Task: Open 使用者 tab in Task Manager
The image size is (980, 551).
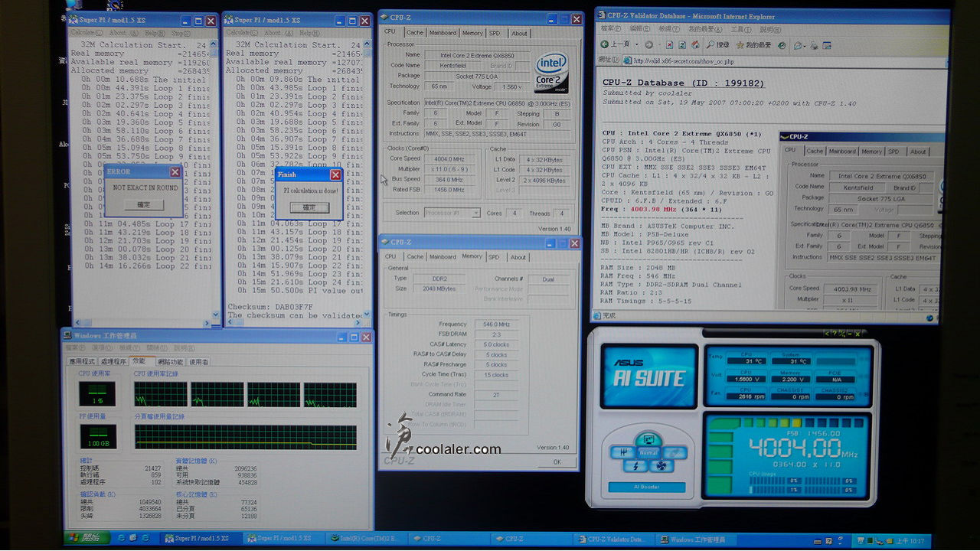Action: pyautogui.click(x=198, y=361)
